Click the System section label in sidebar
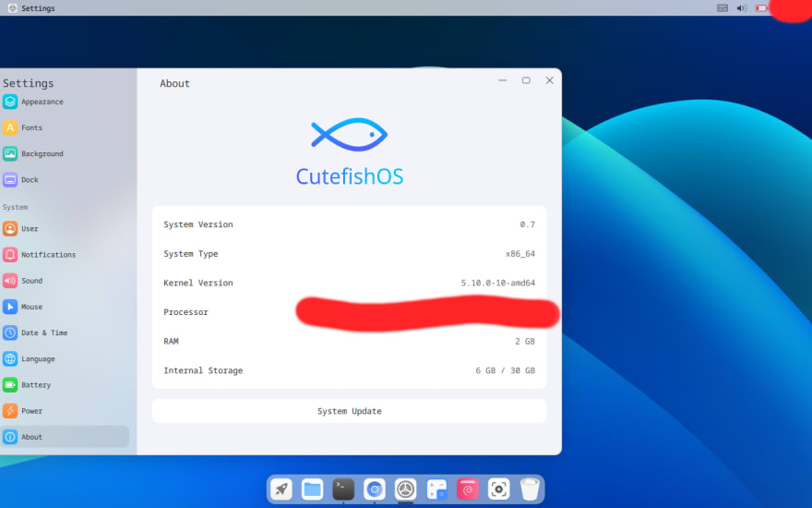The height and width of the screenshot is (508, 812). tap(15, 207)
